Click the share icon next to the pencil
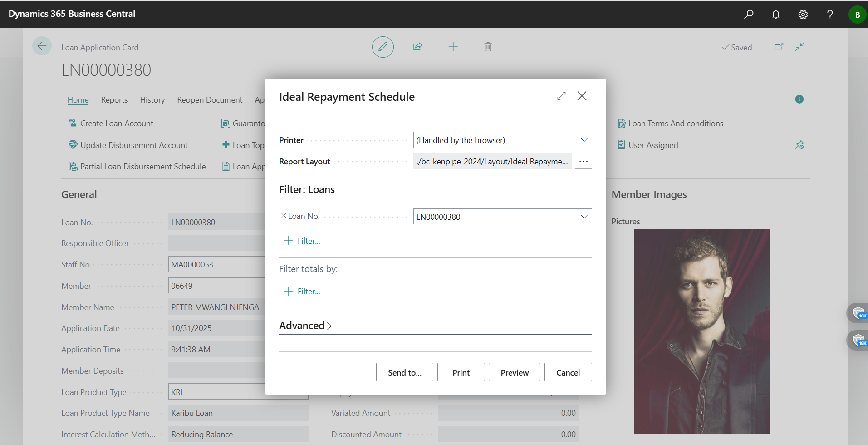 pyautogui.click(x=418, y=47)
